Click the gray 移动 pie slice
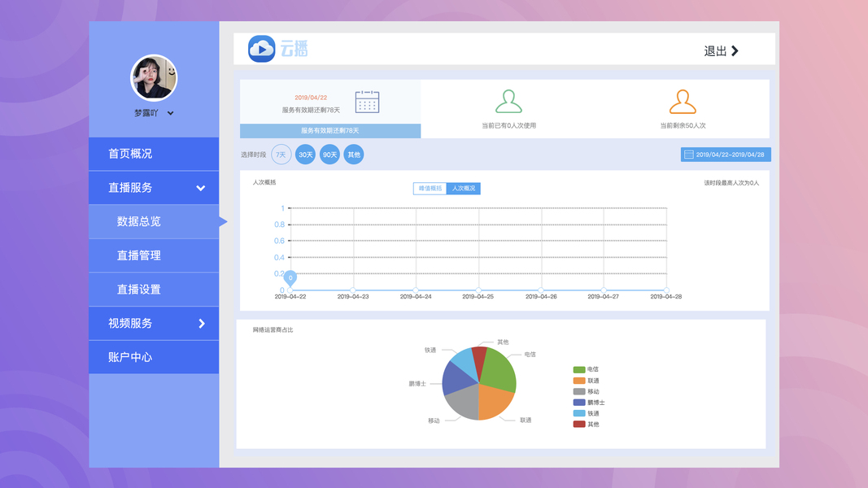Screen dimensions: 868x488 (464, 403)
